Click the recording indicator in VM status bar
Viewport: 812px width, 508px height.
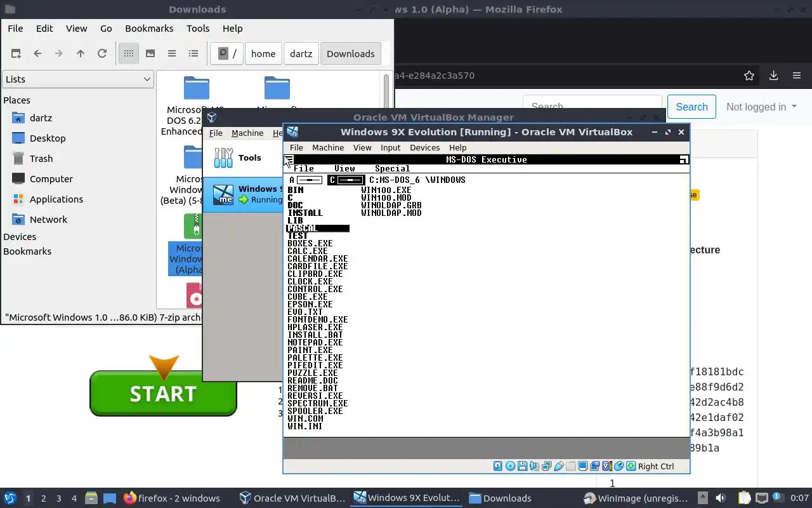(594, 466)
